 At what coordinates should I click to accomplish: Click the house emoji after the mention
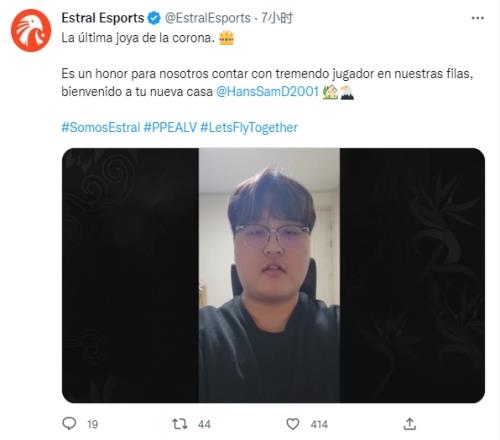tap(330, 92)
